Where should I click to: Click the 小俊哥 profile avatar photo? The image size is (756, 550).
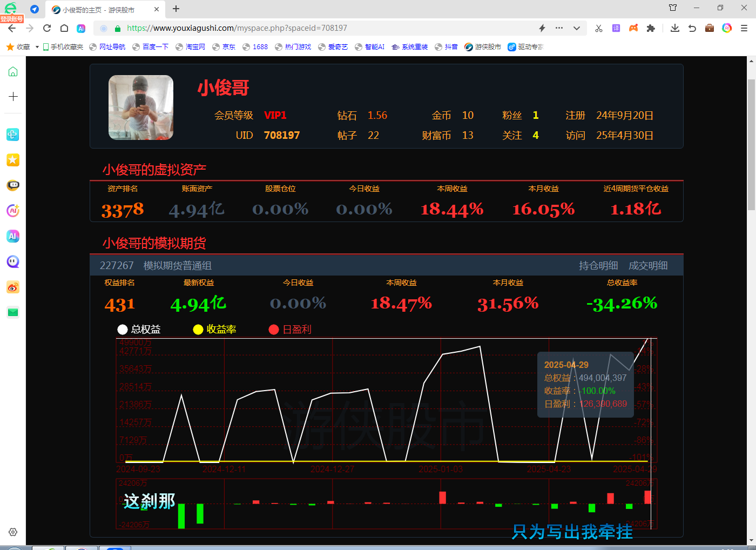click(141, 108)
